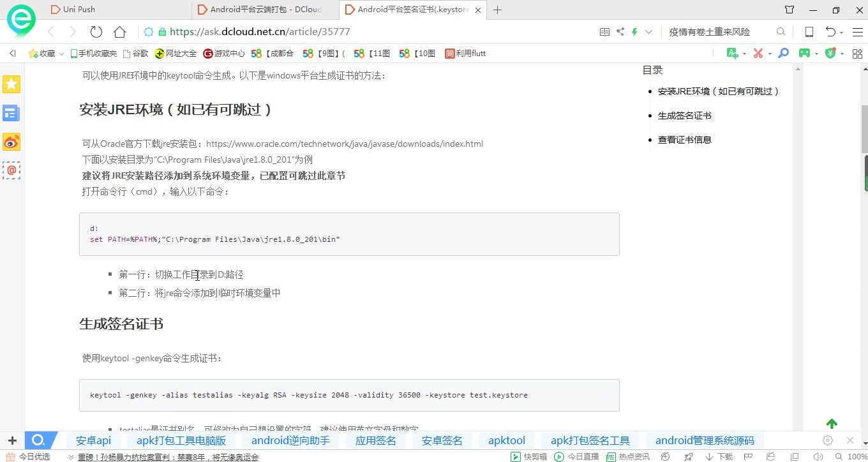Switch to the Android平台云端打包 tab

click(265, 10)
